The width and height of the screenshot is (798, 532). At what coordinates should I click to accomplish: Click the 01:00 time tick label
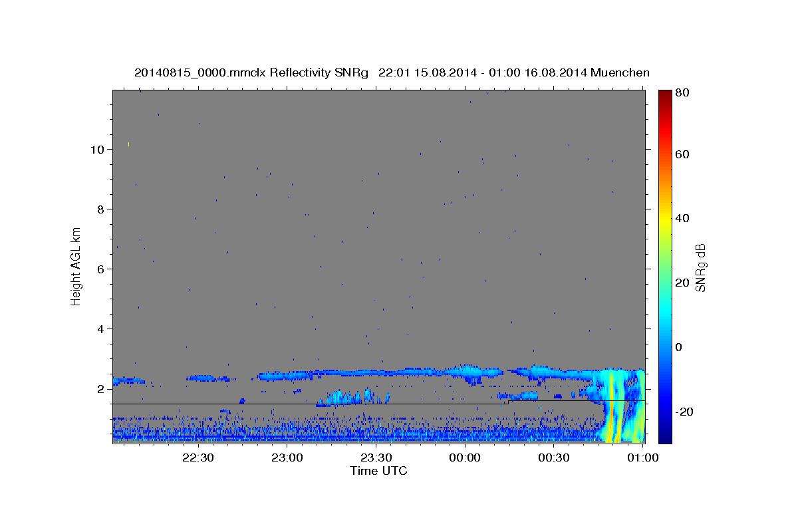coord(643,458)
